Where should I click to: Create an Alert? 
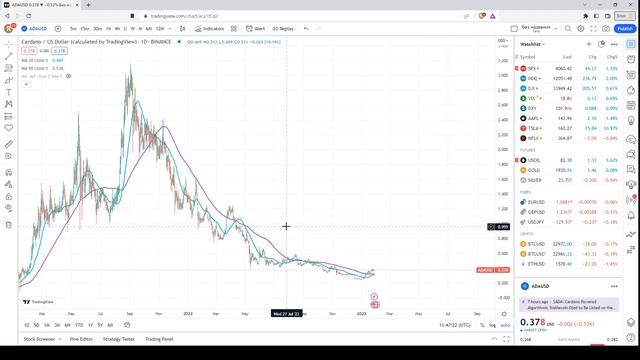[x=256, y=29]
